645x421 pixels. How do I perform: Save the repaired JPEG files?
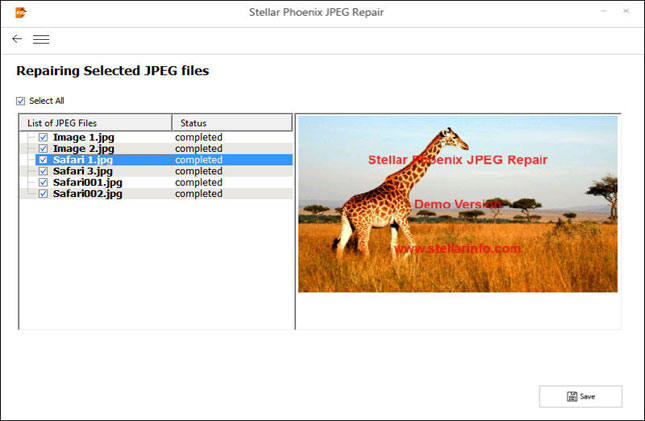click(580, 396)
